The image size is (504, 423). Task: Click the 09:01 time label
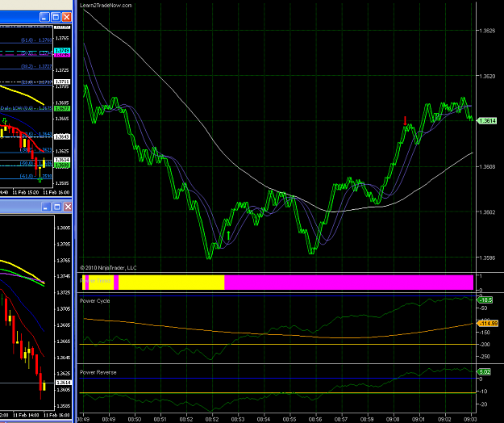[x=419, y=420]
